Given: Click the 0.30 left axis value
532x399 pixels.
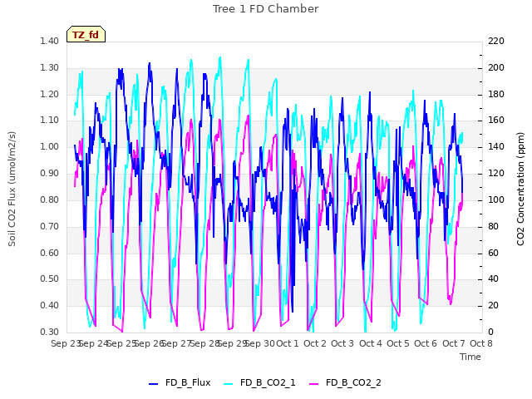Looking at the screenshot, I should [x=50, y=332].
